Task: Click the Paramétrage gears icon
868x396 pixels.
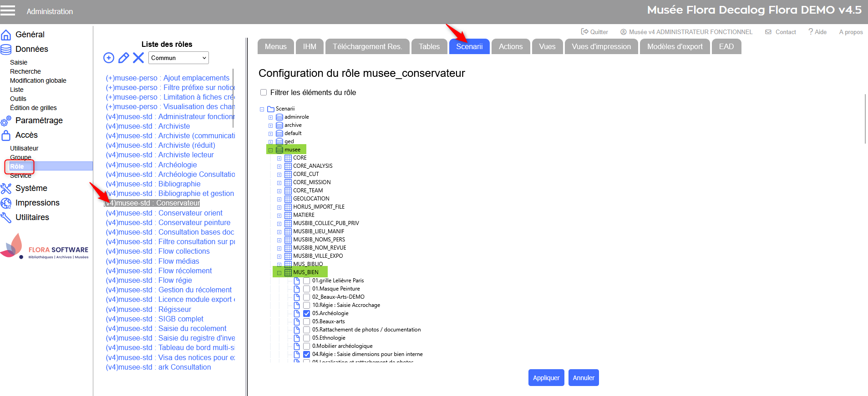Action: tap(6, 120)
